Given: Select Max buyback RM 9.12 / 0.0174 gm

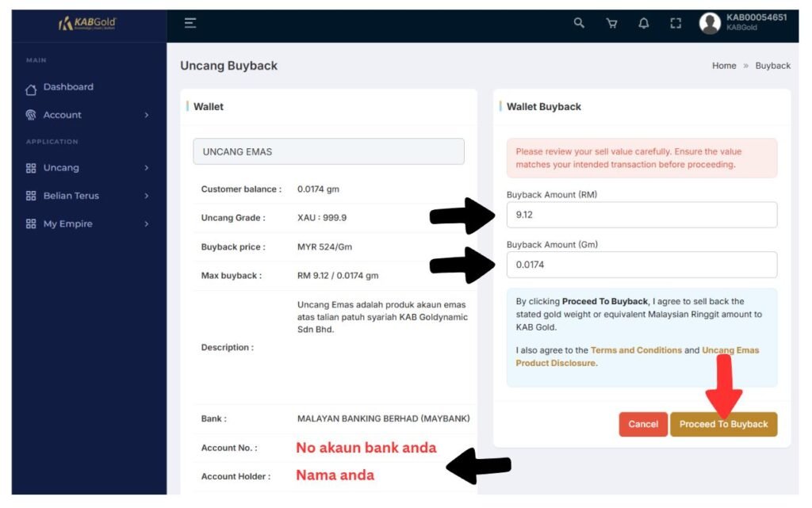Looking at the screenshot, I should point(338,276).
